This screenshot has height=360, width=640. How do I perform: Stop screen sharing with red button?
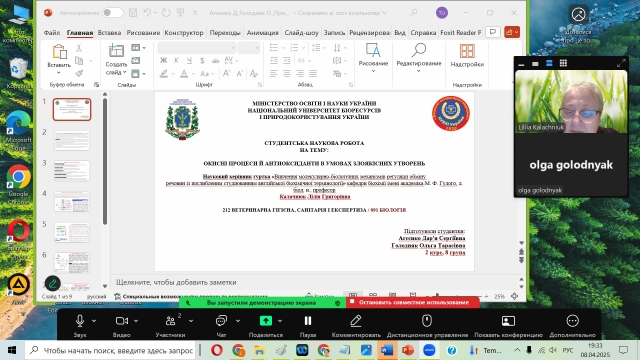tap(413, 302)
